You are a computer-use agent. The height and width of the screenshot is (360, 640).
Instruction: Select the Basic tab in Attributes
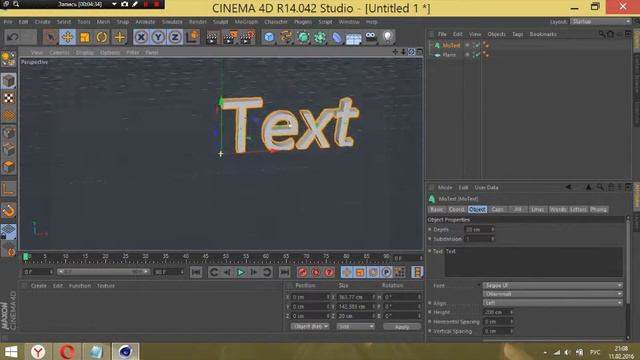[437, 209]
